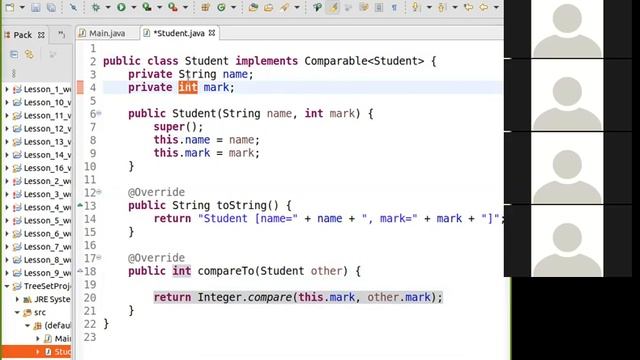This screenshot has height=360, width=640.
Task: Collapse the src folder node
Action: (x=17, y=312)
